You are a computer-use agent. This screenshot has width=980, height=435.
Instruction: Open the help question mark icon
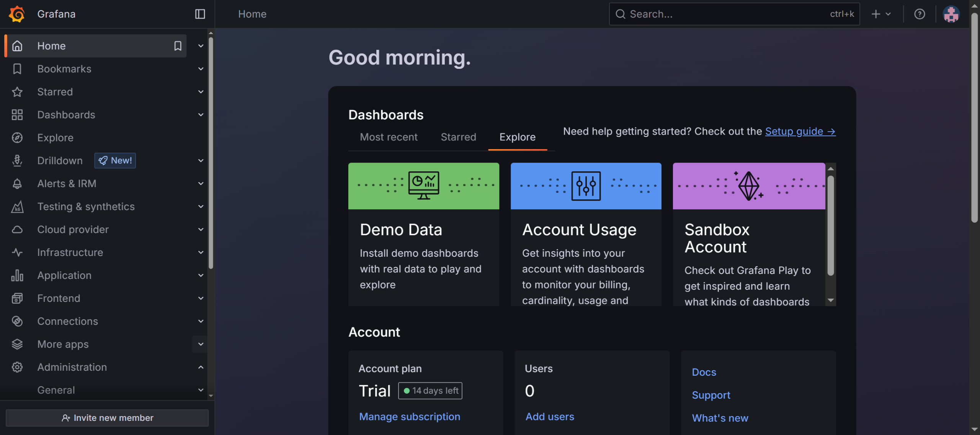920,14
